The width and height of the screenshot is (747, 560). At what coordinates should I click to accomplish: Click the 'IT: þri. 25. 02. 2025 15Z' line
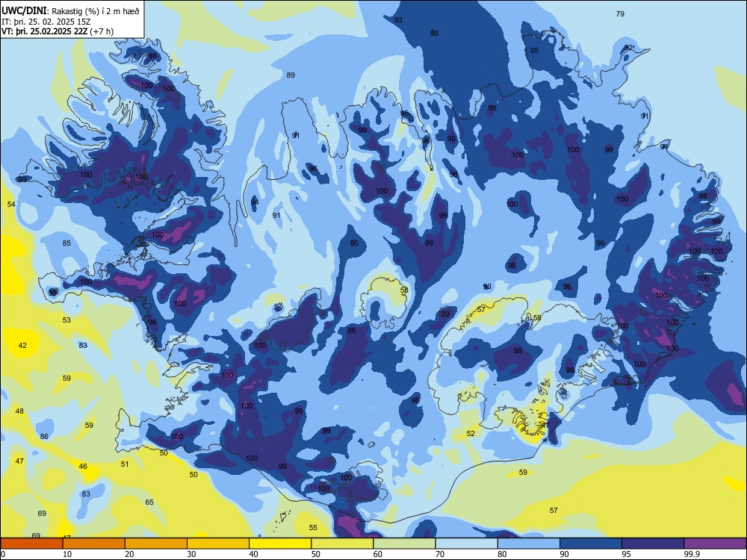[46, 22]
